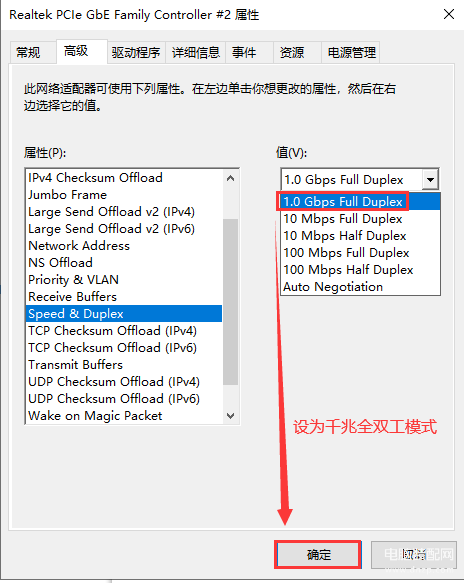Close the adapter properties dialog
The width and height of the screenshot is (464, 583).
tap(449, 15)
